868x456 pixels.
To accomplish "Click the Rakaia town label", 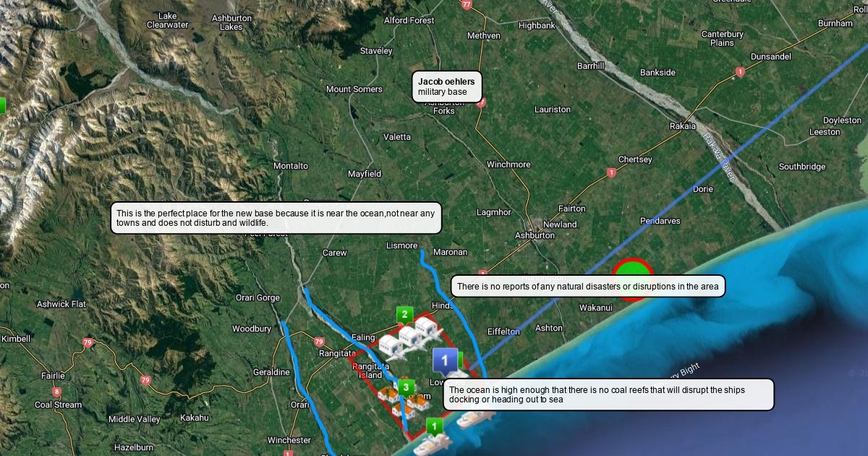I will [x=683, y=126].
